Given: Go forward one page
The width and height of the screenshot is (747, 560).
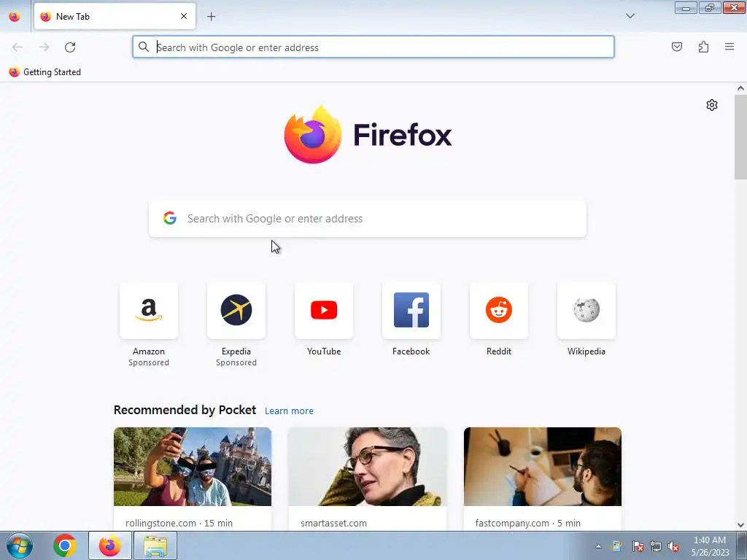Looking at the screenshot, I should (x=44, y=47).
